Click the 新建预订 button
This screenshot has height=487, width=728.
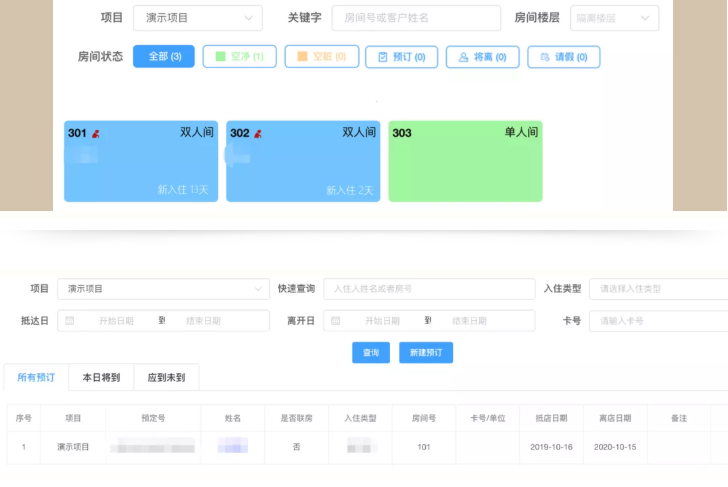426,353
